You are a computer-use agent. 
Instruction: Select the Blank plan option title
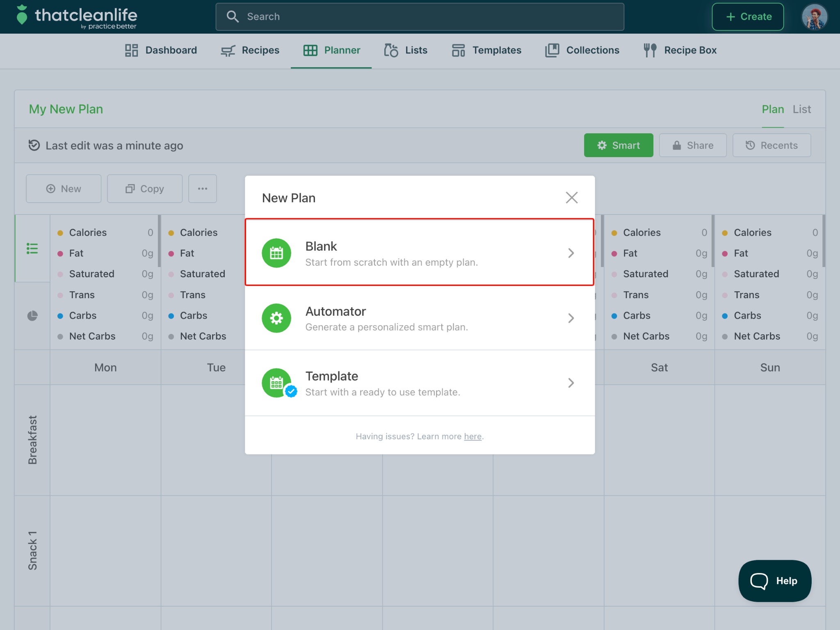pyautogui.click(x=321, y=246)
